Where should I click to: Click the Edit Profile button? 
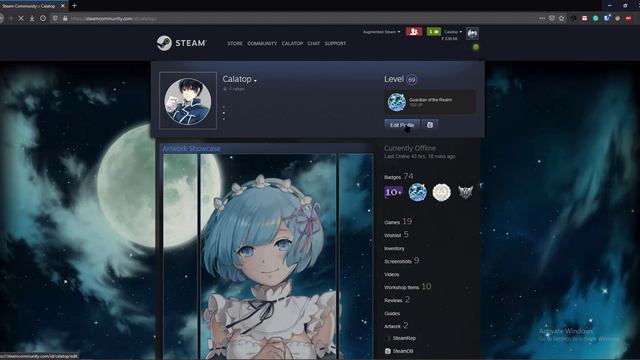(x=402, y=125)
